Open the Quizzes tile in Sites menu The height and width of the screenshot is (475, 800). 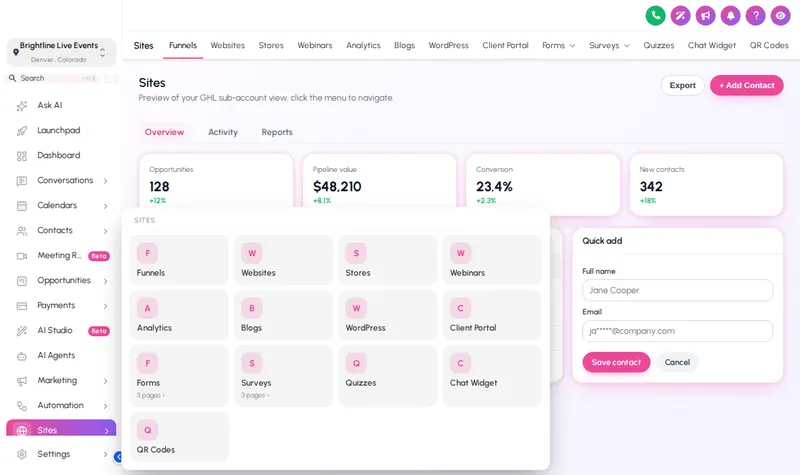388,376
